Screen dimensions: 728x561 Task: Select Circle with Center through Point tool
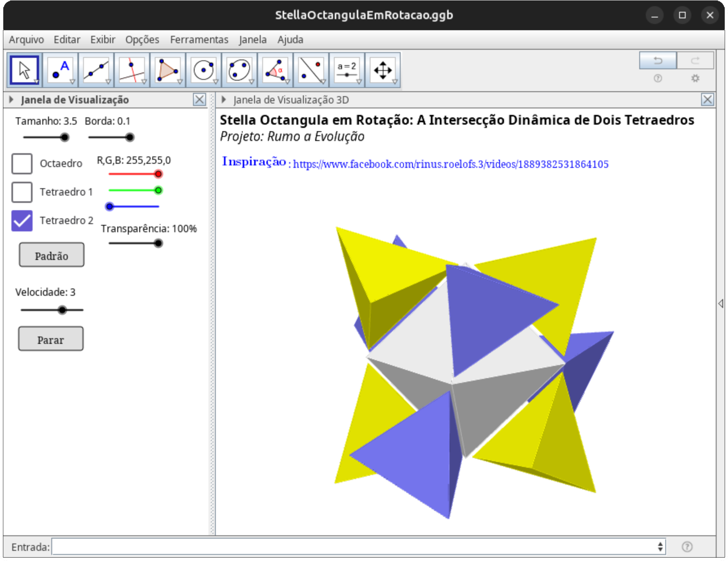point(204,70)
